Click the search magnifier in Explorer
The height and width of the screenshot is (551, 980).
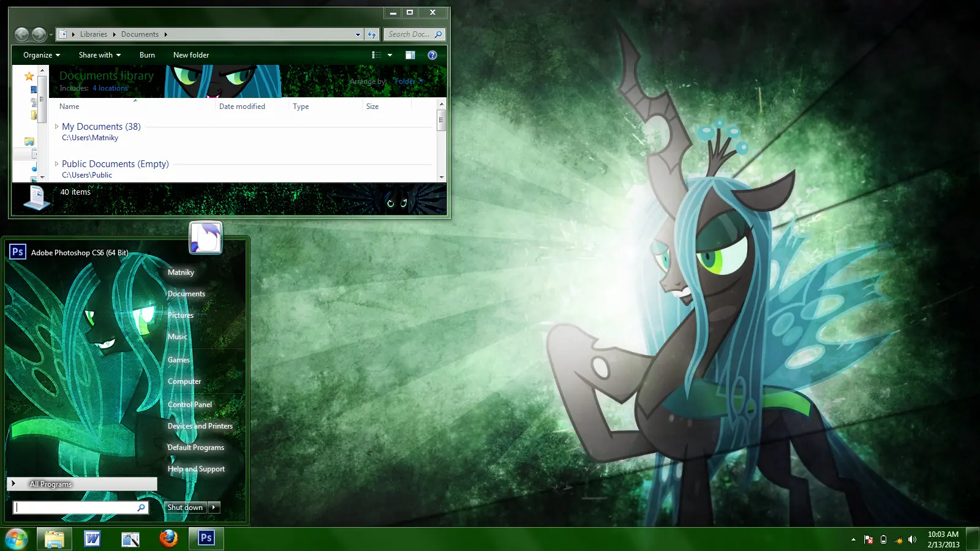(x=438, y=34)
